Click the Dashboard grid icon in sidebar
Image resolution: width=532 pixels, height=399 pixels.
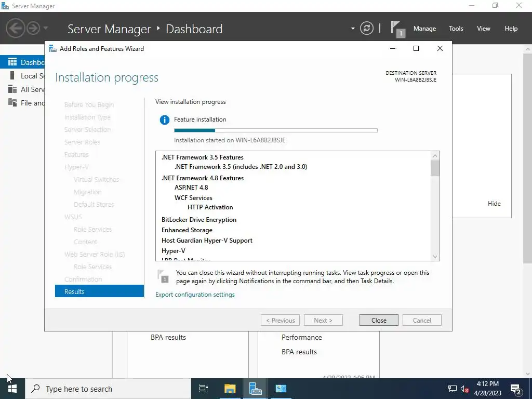coord(12,62)
